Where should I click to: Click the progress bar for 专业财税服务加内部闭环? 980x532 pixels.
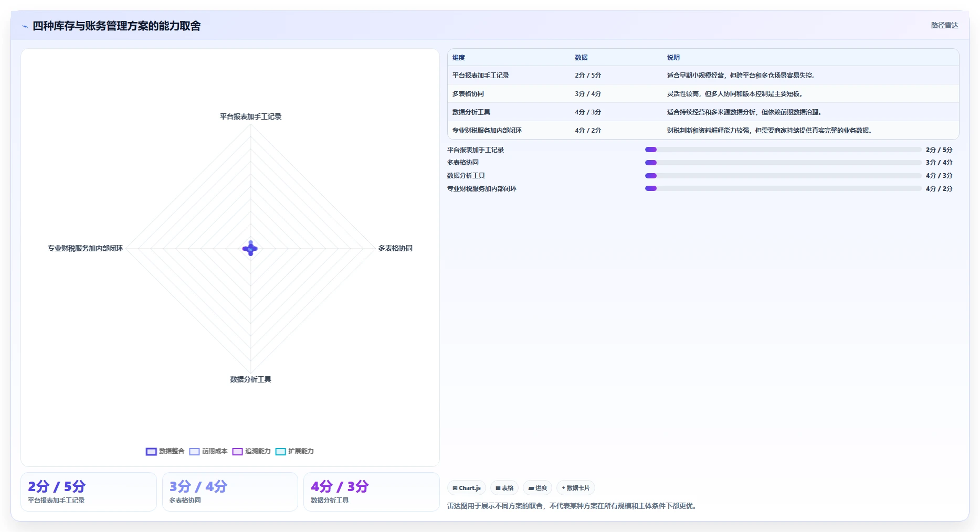click(783, 188)
